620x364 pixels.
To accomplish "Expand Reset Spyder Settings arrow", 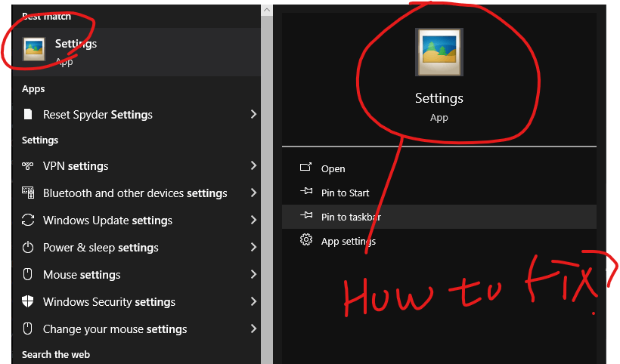I will click(x=253, y=115).
